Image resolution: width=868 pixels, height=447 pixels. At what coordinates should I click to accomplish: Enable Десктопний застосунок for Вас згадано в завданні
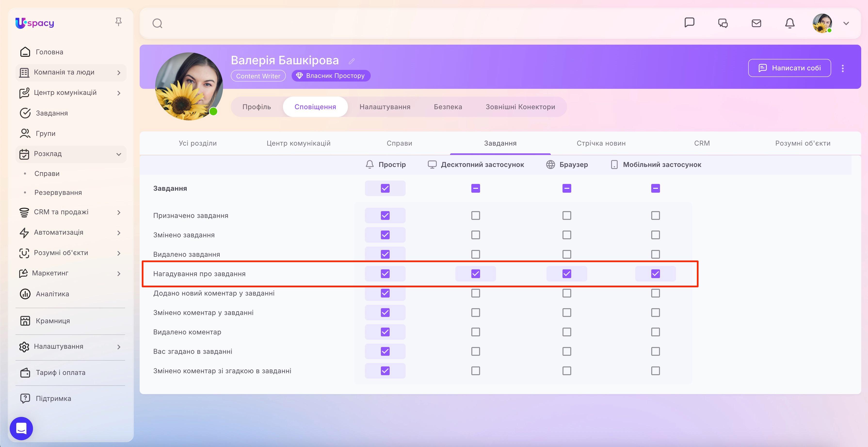click(475, 352)
